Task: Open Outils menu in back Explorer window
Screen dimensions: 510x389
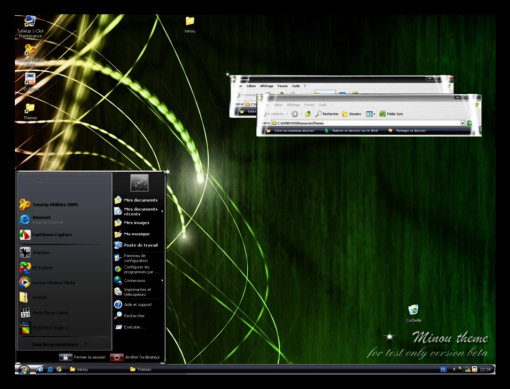Action: click(296, 86)
